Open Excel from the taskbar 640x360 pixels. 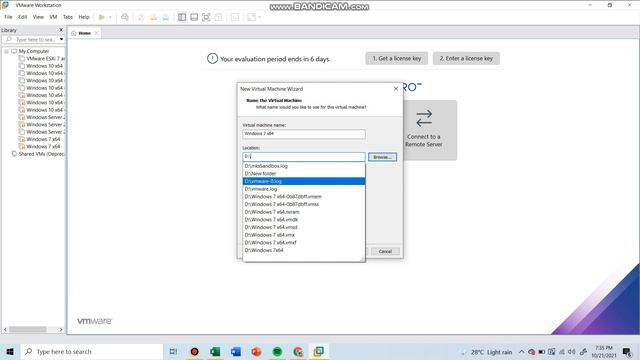pyautogui.click(x=215, y=351)
